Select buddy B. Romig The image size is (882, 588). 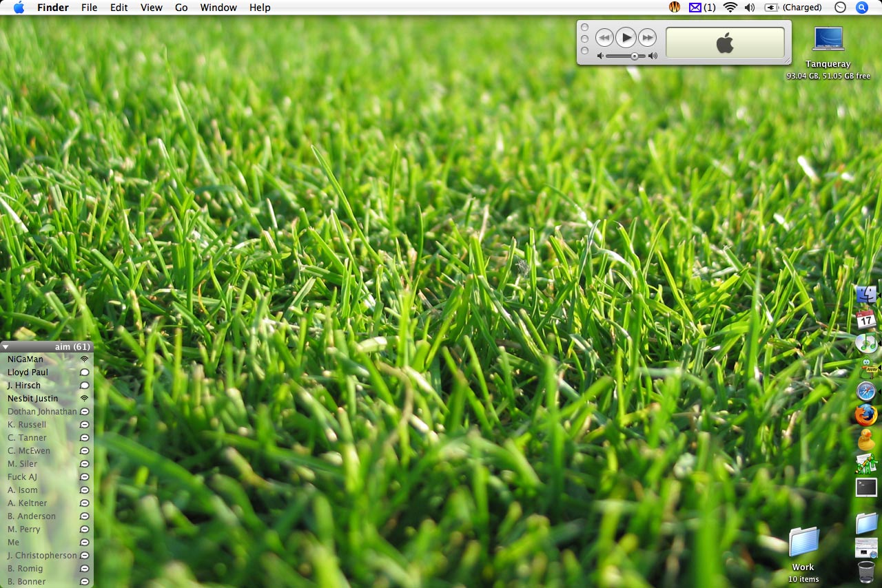[47, 569]
